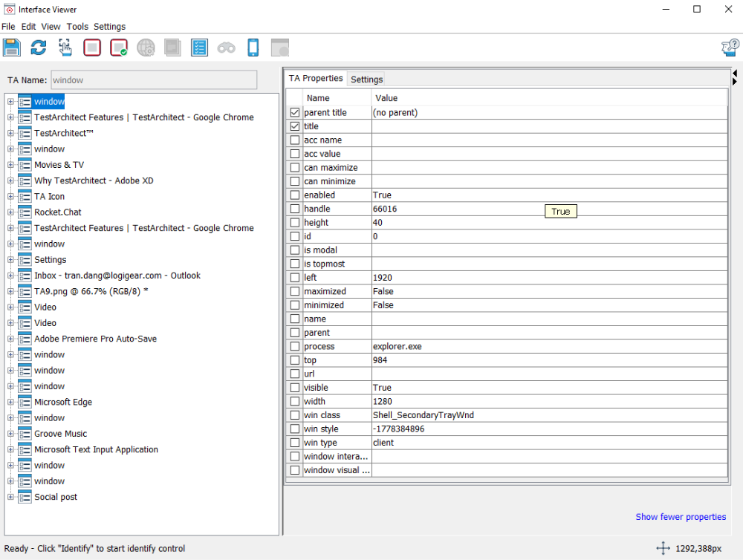Click the Refresh arrows toolbar icon

[x=39, y=48]
